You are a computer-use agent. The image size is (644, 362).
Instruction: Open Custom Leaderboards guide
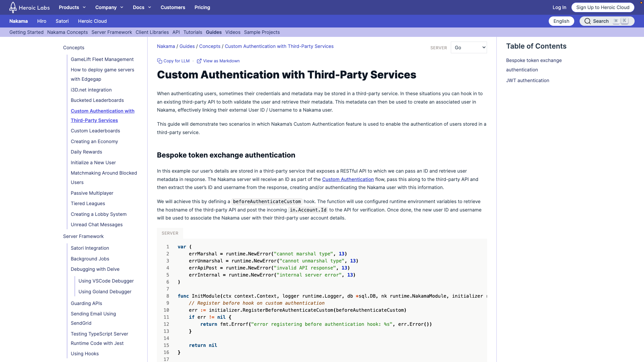[95, 131]
